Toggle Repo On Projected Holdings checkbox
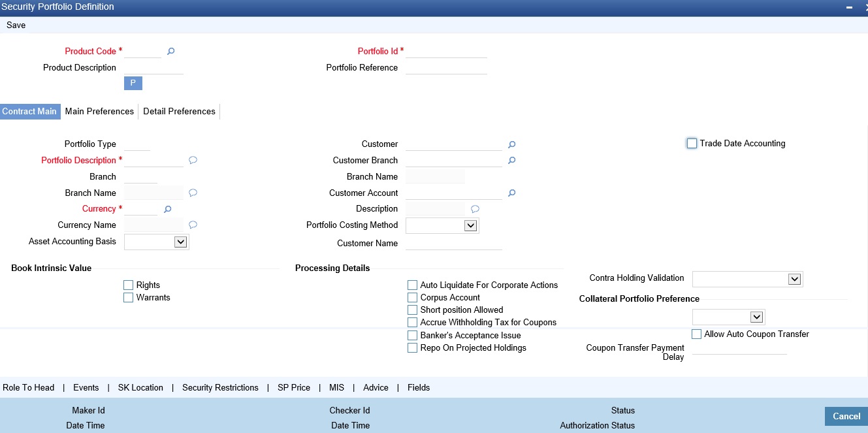This screenshot has height=433, width=868. [412, 348]
